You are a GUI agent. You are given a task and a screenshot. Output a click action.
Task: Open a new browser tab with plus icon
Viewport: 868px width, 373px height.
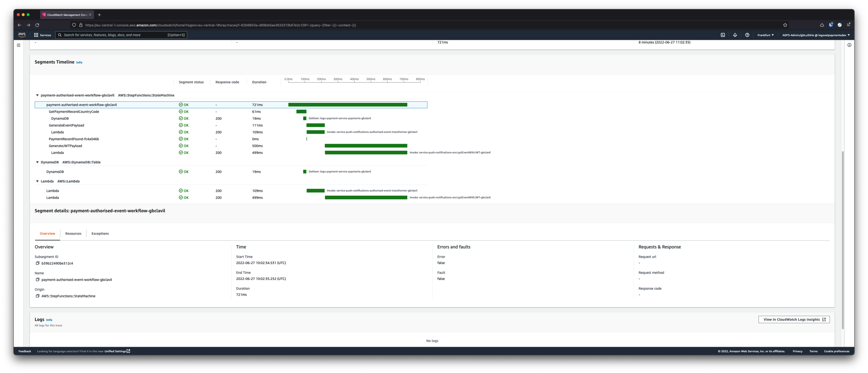coord(99,15)
